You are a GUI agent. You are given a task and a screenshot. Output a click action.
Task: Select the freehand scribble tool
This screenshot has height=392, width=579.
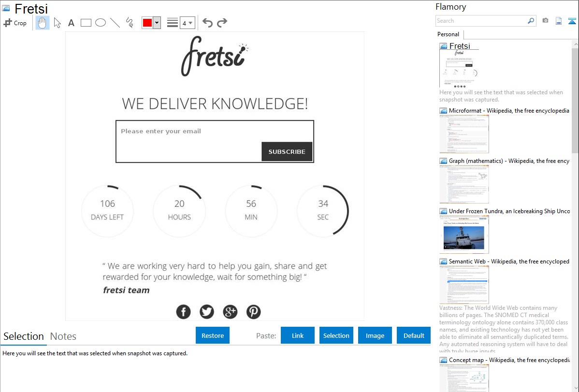point(130,23)
